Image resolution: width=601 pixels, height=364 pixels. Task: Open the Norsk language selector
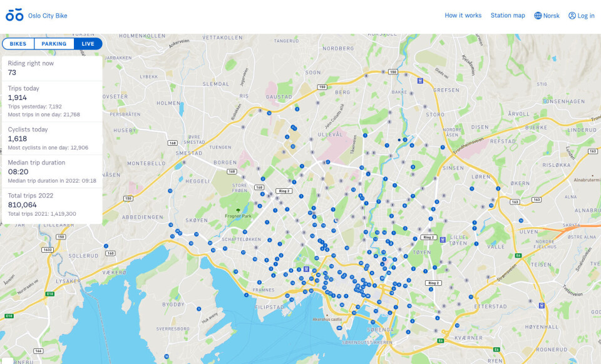tap(548, 15)
